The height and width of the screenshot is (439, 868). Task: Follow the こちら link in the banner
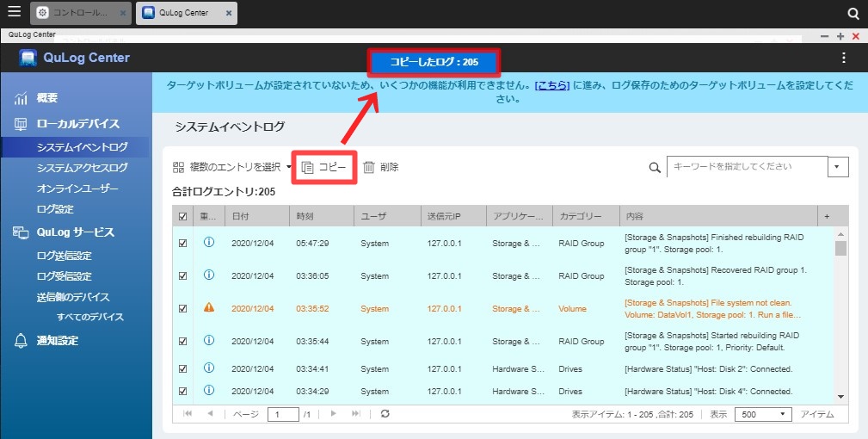552,85
